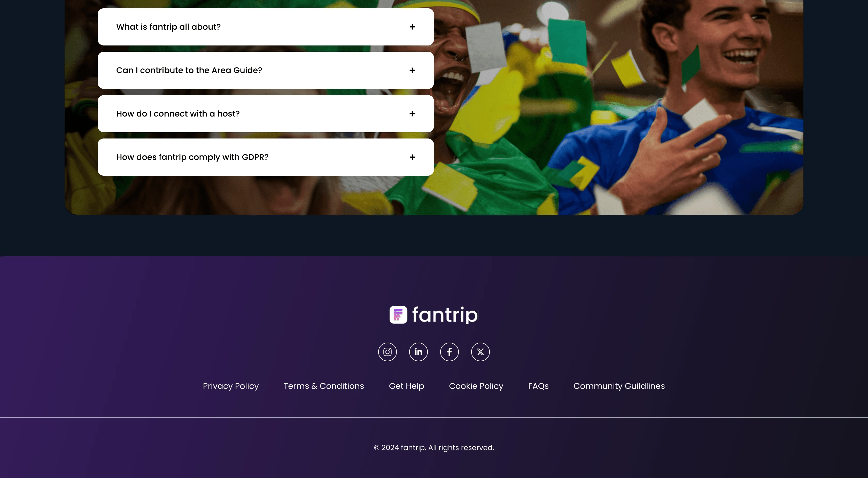
Task: Open 'Can I contribute to the Area Guide?' item
Action: coord(266,70)
